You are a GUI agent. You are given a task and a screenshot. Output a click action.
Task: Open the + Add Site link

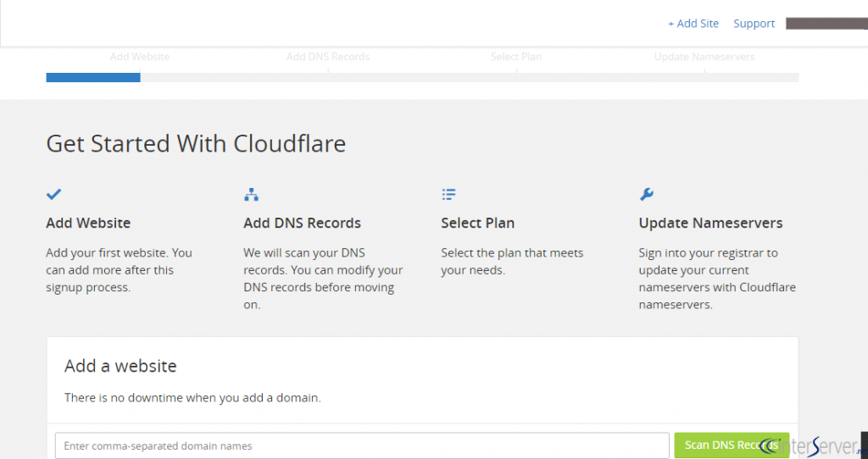tap(693, 23)
